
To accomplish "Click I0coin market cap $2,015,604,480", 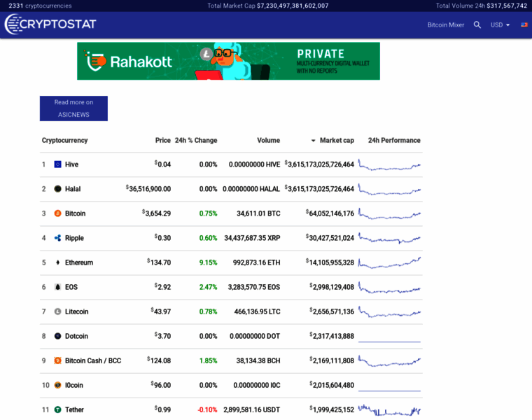I will coord(332,385).
